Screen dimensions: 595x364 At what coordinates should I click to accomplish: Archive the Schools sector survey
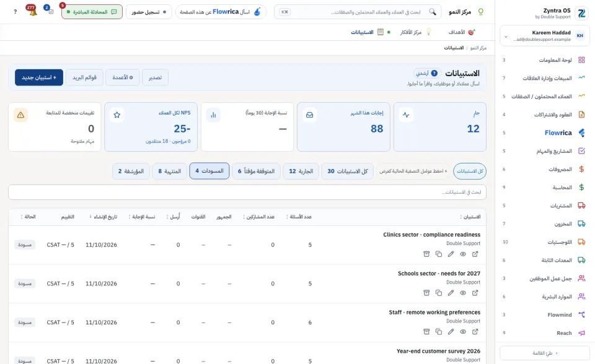426,293
